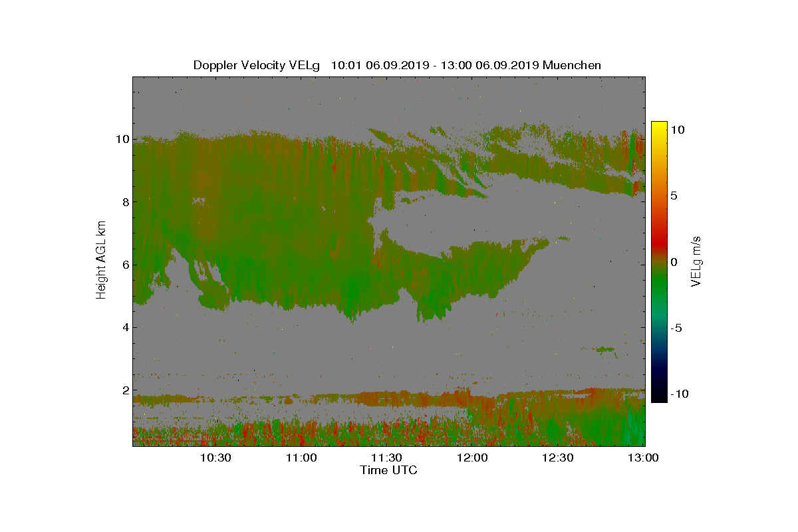The image size is (798, 532).
Task: Click the height tick label 4
Action: (x=126, y=327)
